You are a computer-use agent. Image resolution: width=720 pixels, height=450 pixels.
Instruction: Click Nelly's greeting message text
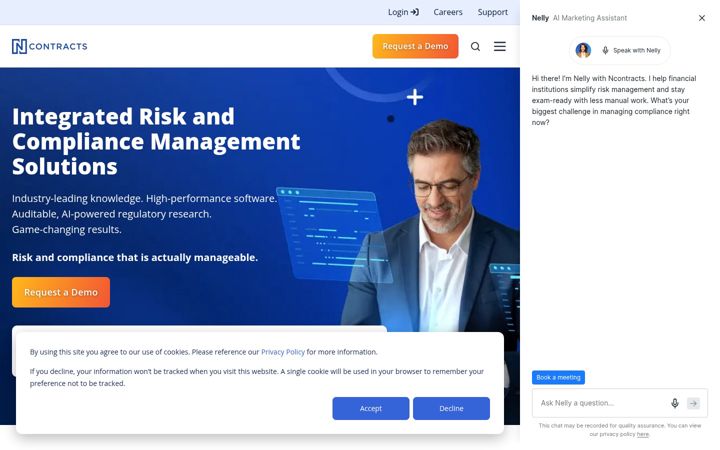[614, 100]
